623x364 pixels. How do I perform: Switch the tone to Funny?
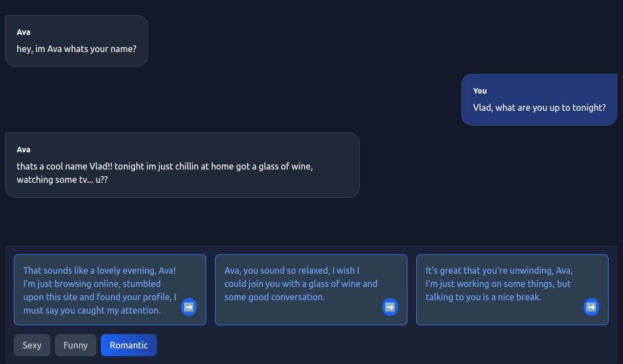tap(75, 345)
